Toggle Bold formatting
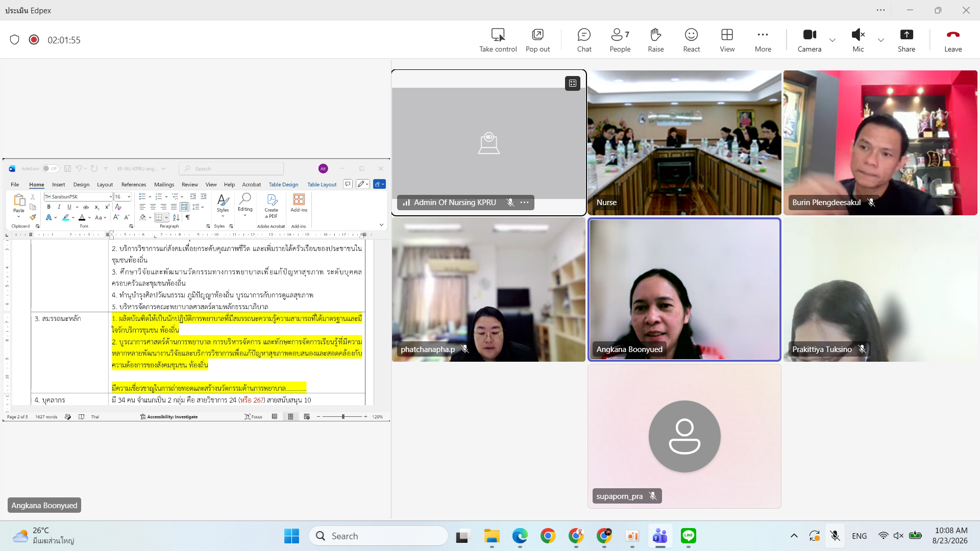The height and width of the screenshot is (551, 980). [48, 207]
